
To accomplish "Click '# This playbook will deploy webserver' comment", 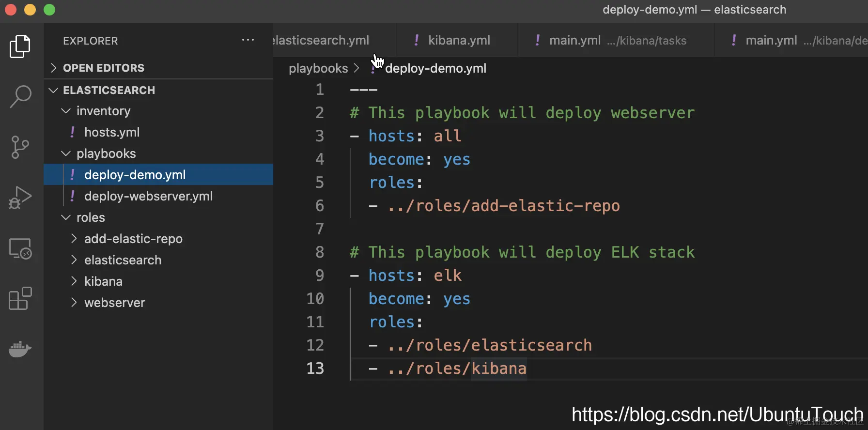I will (522, 113).
